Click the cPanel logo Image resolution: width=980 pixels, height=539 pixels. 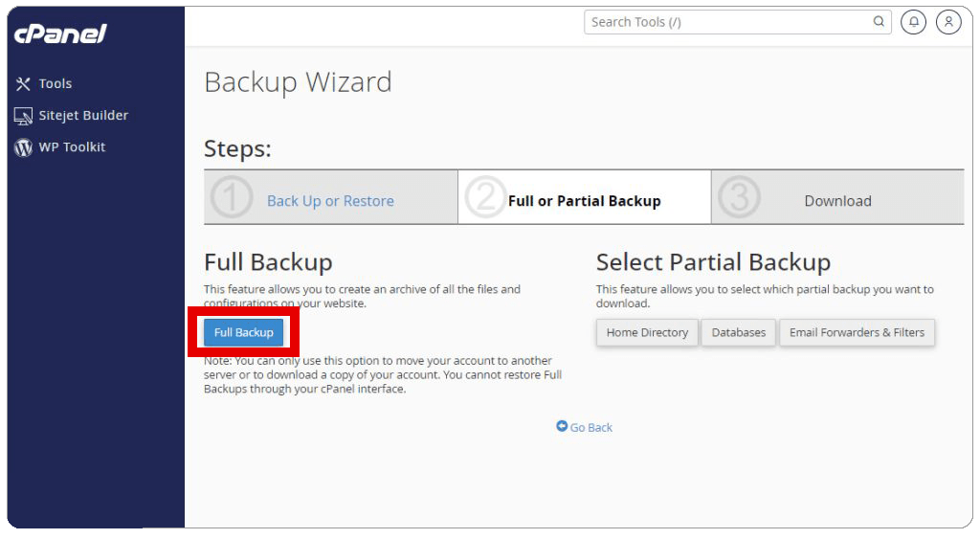pyautogui.click(x=59, y=34)
